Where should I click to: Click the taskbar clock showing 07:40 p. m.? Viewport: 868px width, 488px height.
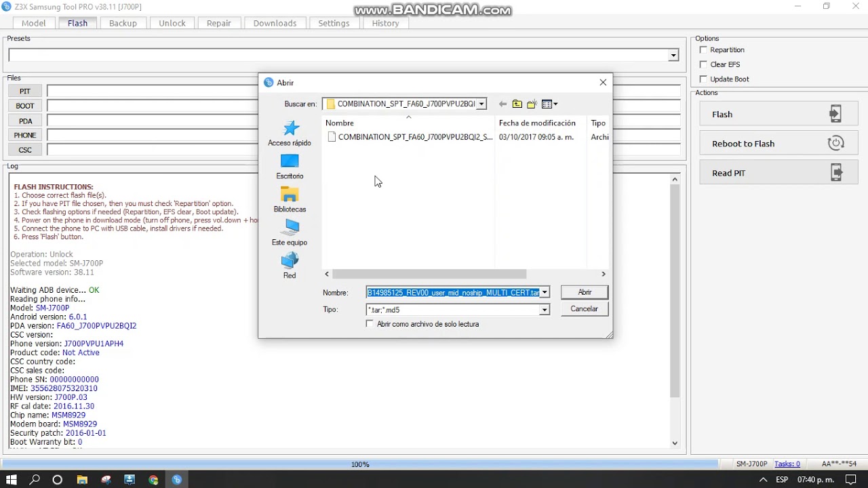coord(815,480)
